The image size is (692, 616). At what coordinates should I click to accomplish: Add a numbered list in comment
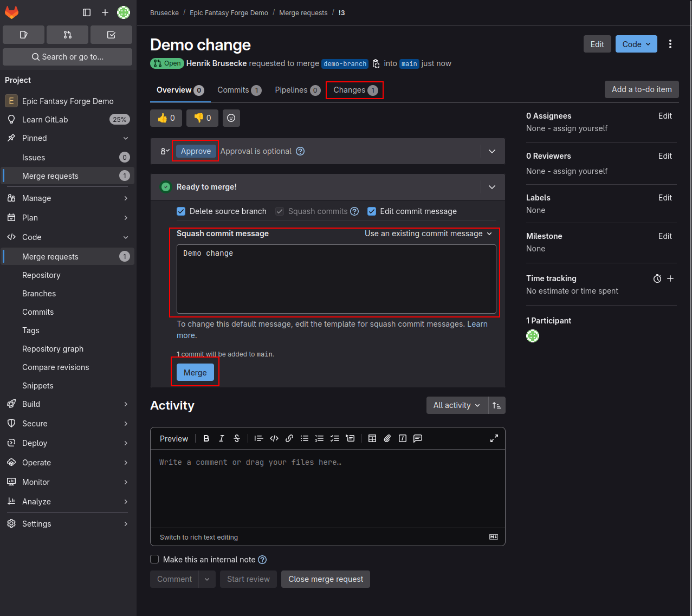coord(320,438)
